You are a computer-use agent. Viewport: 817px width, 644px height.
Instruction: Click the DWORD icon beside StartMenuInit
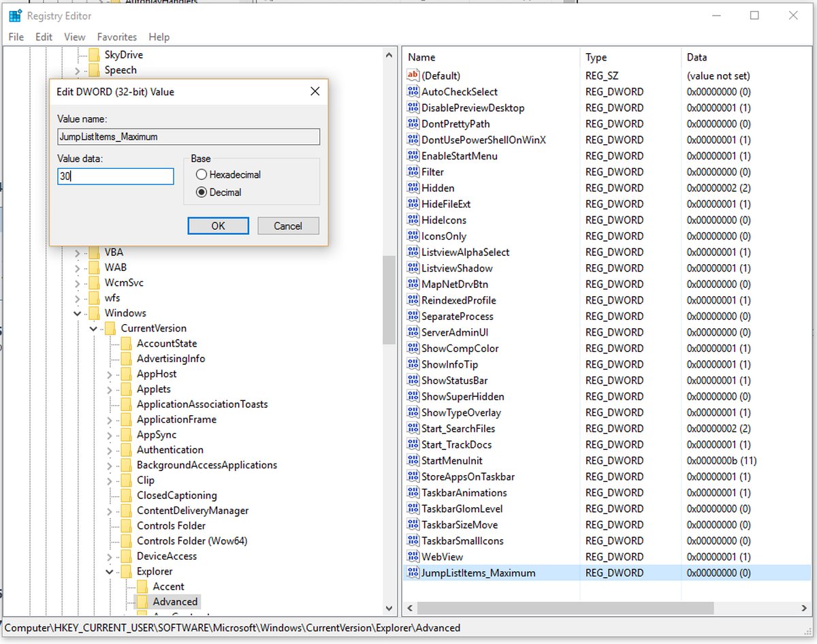(413, 460)
